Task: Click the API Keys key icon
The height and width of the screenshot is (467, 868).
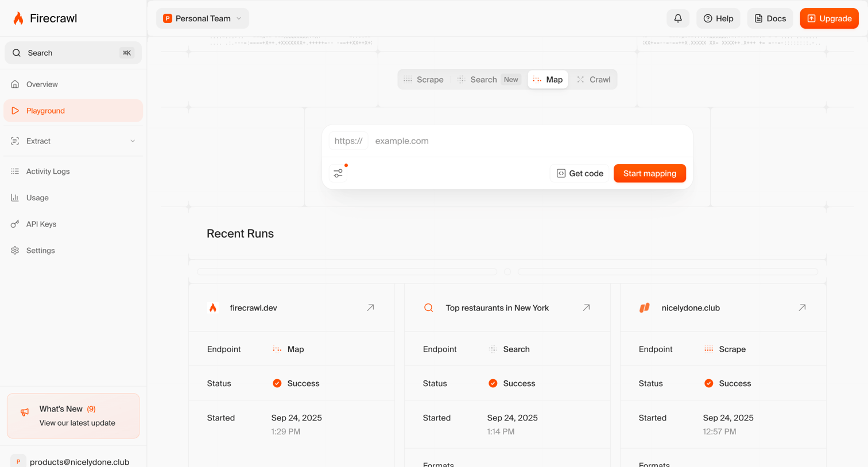Action: point(15,224)
